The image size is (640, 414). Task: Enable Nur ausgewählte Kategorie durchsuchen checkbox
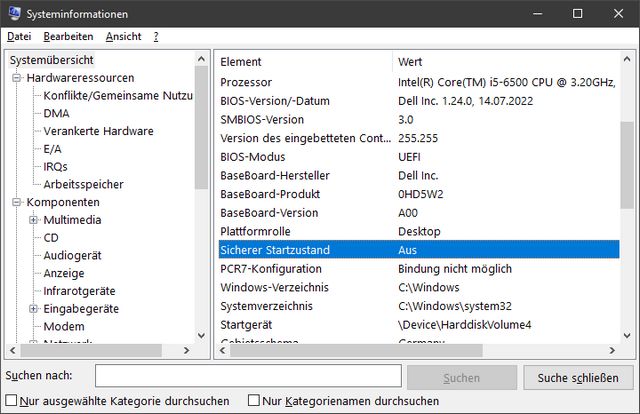tap(10, 401)
